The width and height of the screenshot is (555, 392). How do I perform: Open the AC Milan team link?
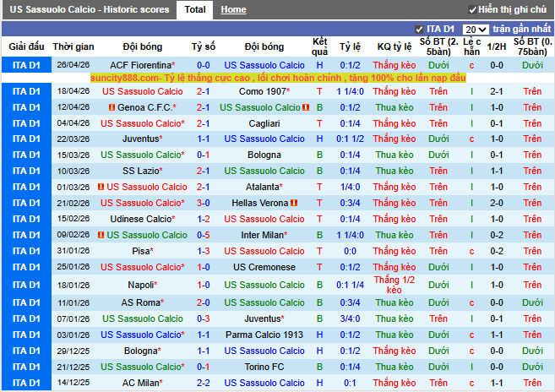(140, 383)
